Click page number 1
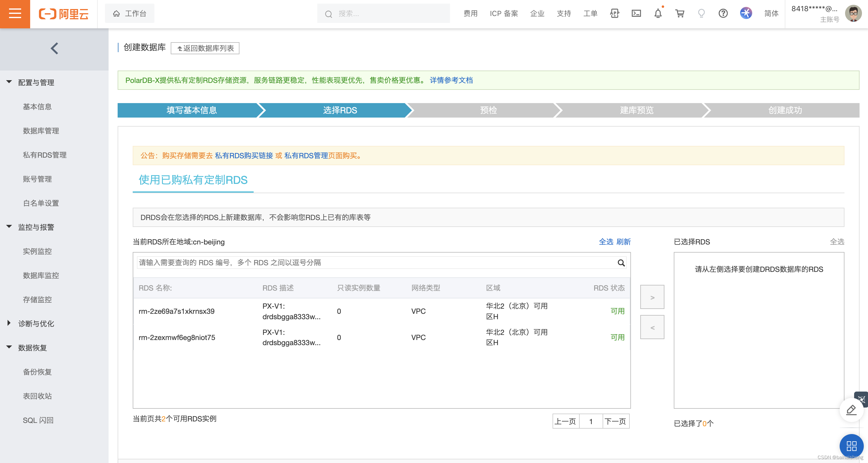 tap(591, 421)
